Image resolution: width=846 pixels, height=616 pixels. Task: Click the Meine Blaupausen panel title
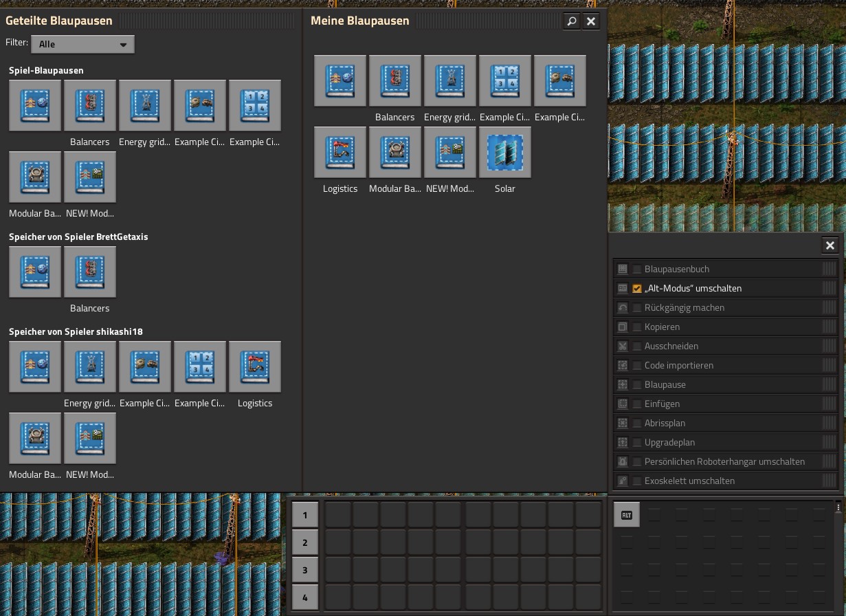point(360,21)
